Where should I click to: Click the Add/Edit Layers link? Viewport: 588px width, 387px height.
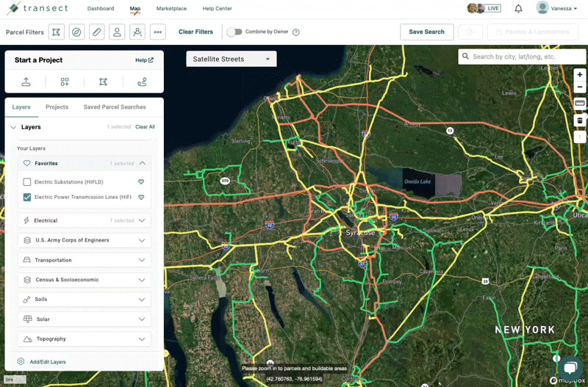click(x=47, y=362)
